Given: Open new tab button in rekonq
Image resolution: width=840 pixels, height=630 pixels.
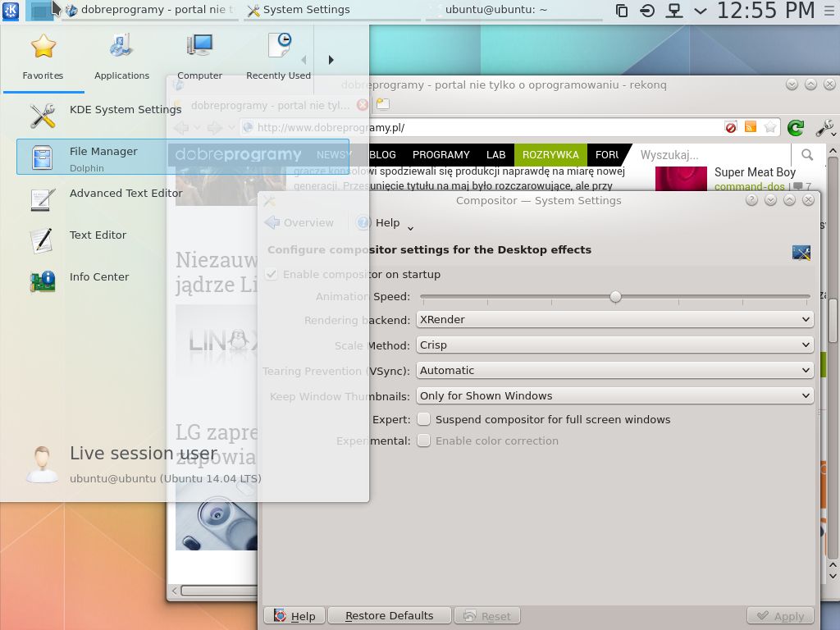Looking at the screenshot, I should (383, 104).
